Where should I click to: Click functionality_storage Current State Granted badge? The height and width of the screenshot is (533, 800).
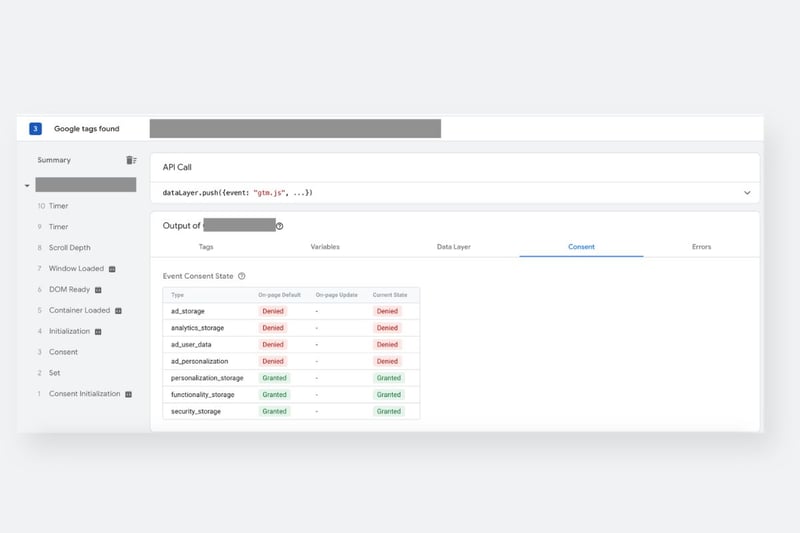coord(389,395)
